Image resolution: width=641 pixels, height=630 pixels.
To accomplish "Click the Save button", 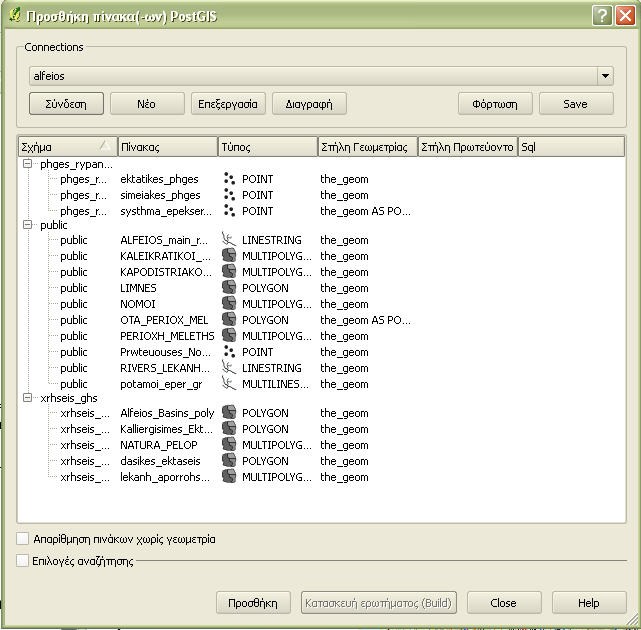I will pyautogui.click(x=576, y=104).
